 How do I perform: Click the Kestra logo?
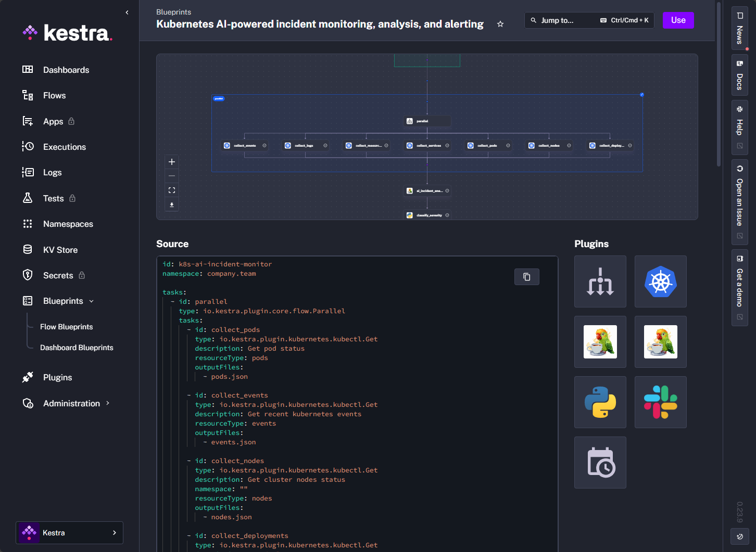click(68, 33)
